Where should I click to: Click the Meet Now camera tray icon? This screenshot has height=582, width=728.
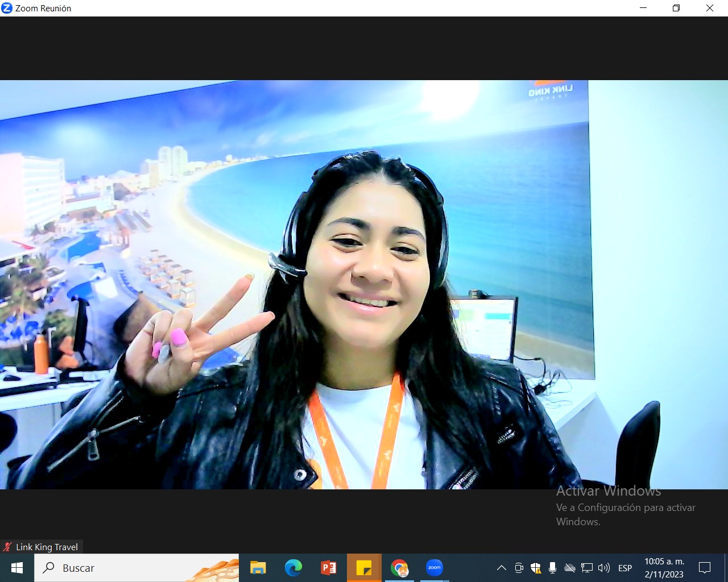pos(519,568)
